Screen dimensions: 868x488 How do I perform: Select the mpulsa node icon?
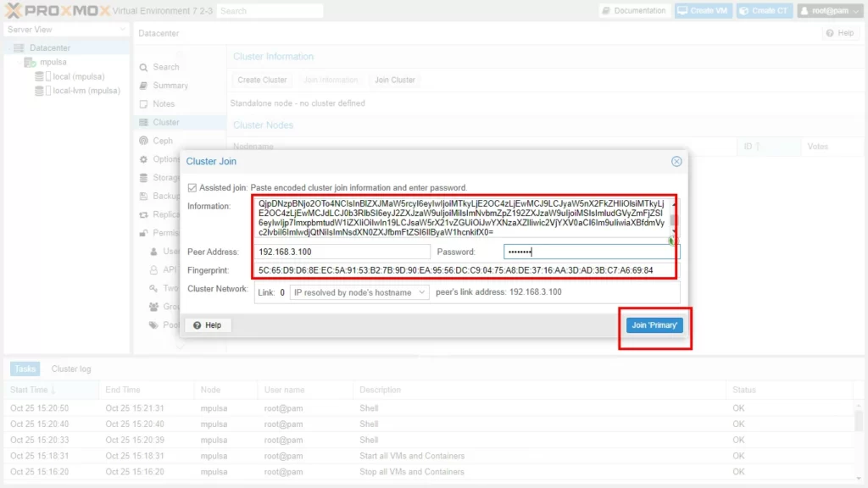30,63
